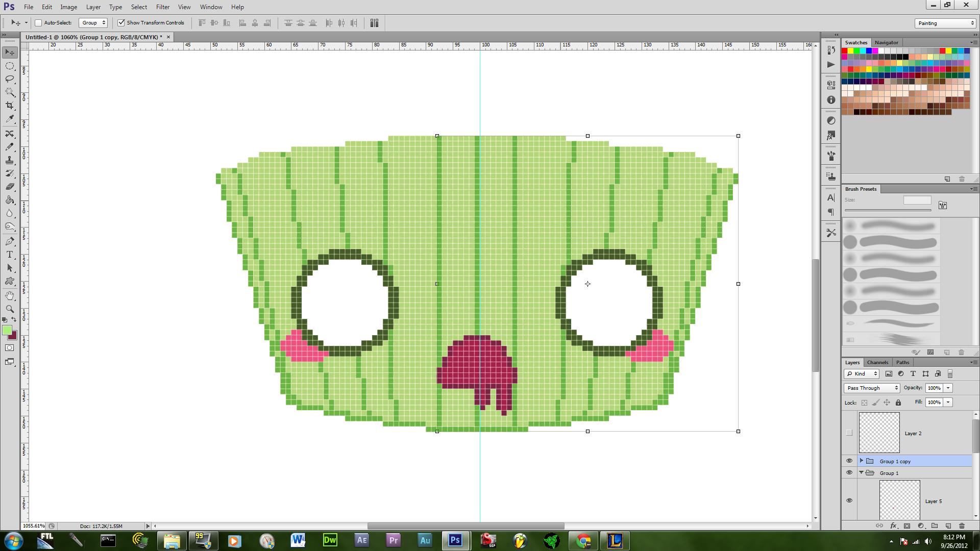Toggle layer filtering switch
This screenshot has height=551, width=980.
950,374
